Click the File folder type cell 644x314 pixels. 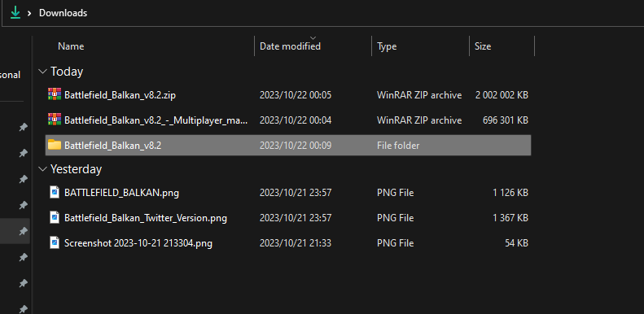click(398, 146)
